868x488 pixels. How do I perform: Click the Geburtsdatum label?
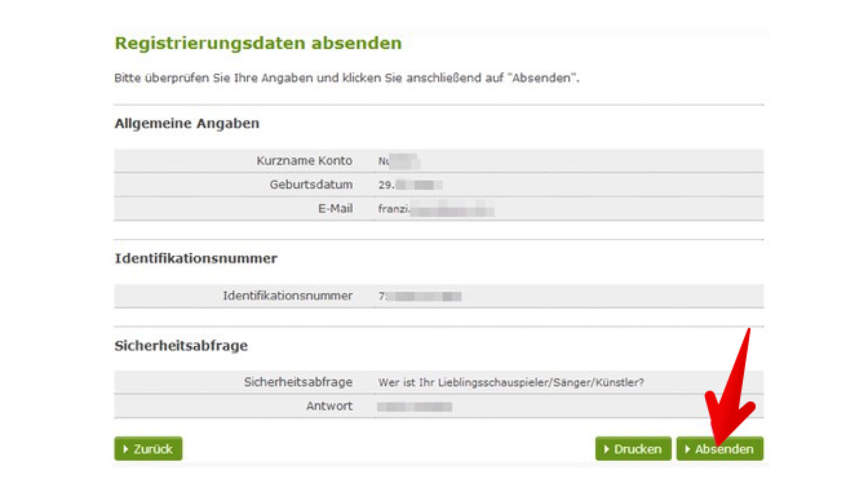311,184
